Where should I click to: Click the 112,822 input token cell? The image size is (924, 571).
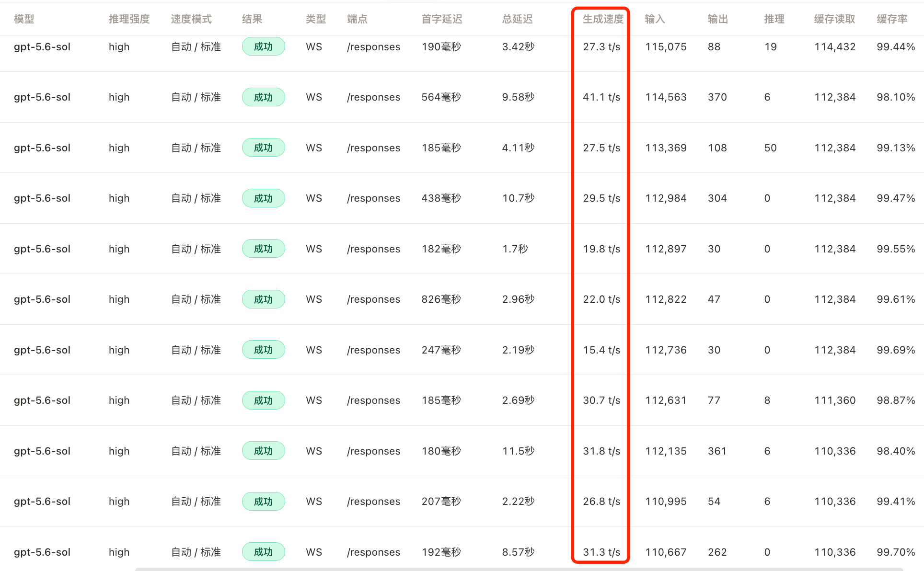click(666, 299)
